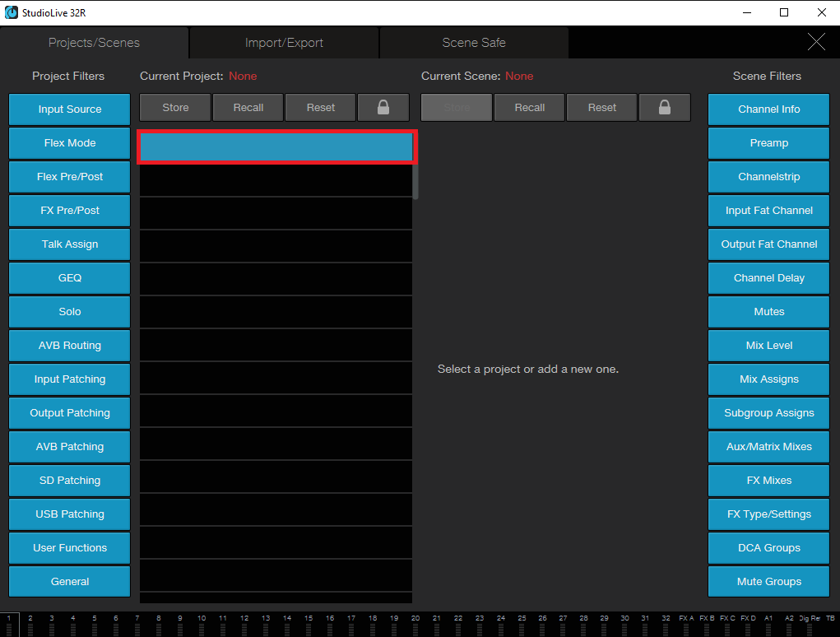Image resolution: width=840 pixels, height=637 pixels.
Task: Toggle the GEQ project filter
Action: [x=70, y=278]
